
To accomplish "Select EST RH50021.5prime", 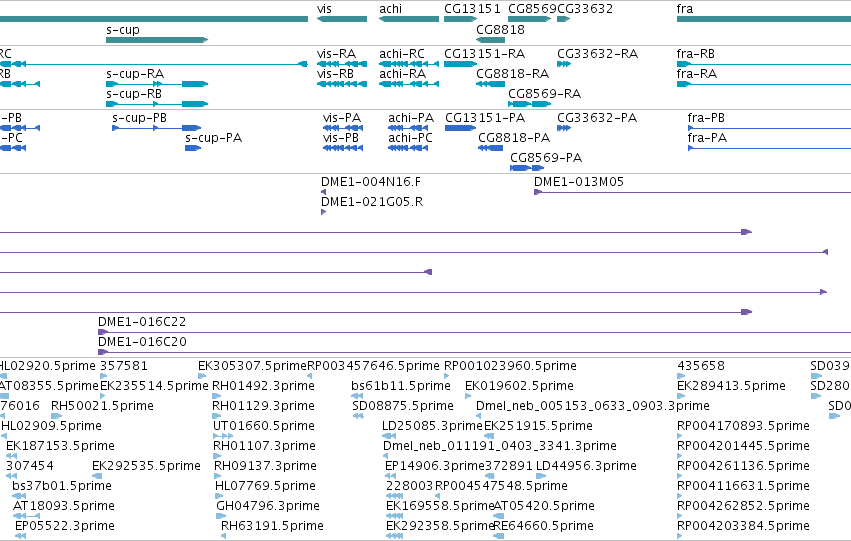I will coord(56,416).
